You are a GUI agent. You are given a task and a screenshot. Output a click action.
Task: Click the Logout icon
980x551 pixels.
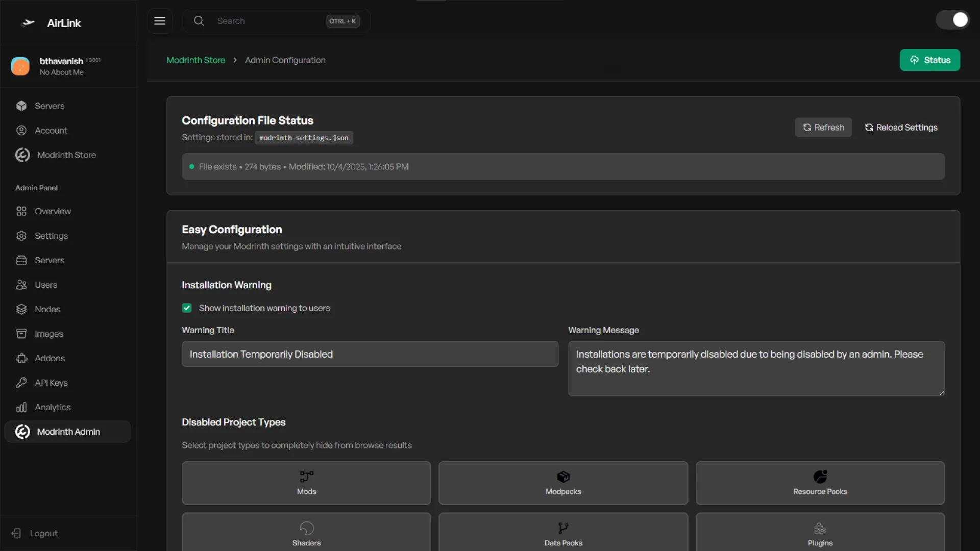[x=16, y=533]
